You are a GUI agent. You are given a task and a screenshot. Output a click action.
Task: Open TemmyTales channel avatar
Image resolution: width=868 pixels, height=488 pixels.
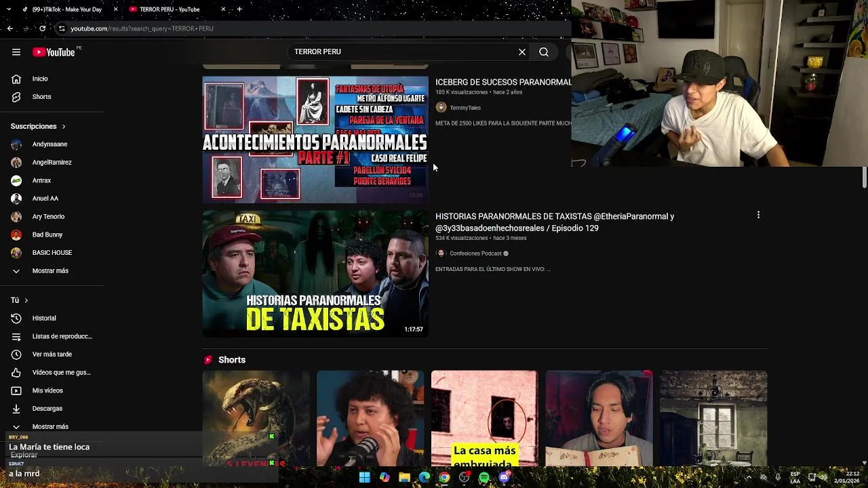pos(441,108)
